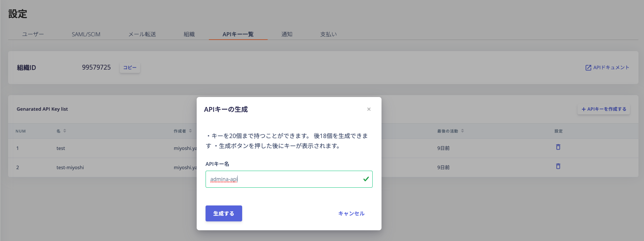
Task: Cancel the dialog with キャンセル
Action: 351,213
